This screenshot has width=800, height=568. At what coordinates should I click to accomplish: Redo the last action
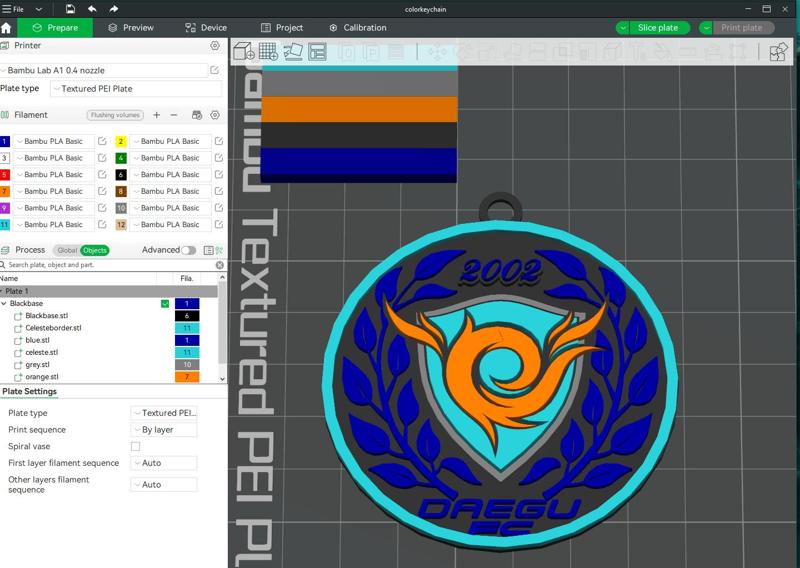pyautogui.click(x=113, y=9)
